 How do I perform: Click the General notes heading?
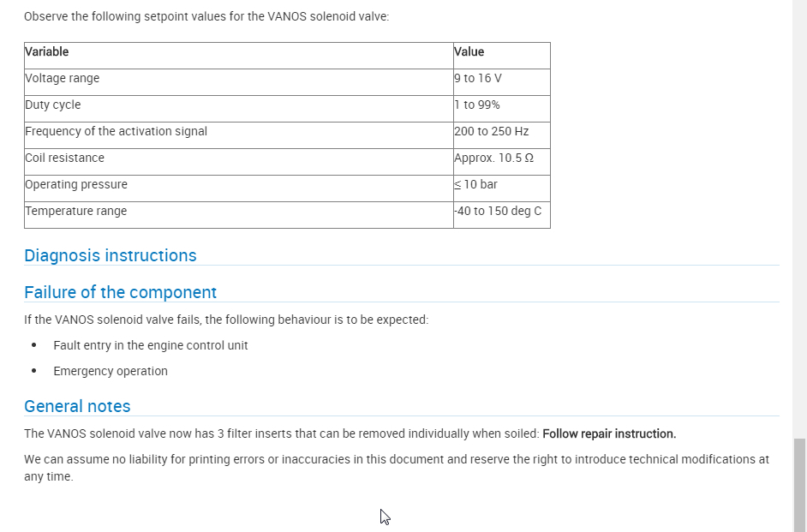point(77,406)
